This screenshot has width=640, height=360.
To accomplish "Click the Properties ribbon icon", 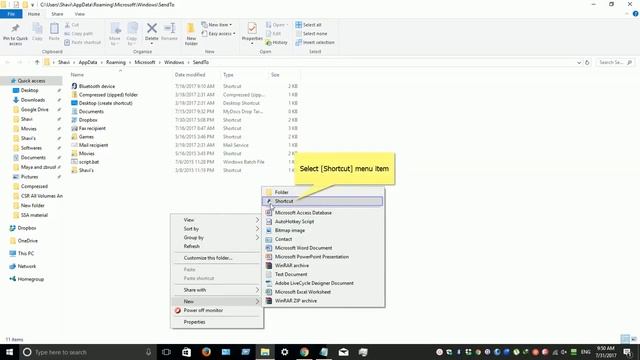I will [x=252, y=29].
